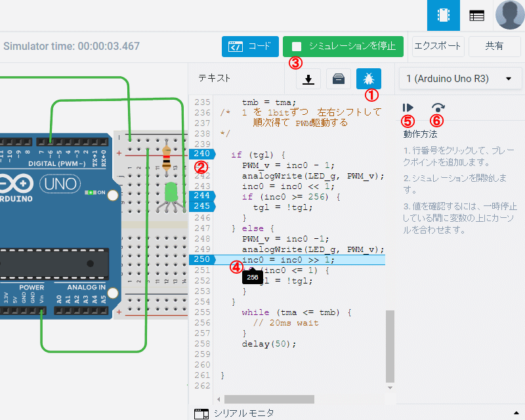Viewport: 525px width, 420px height.
Task: Step over to the next line
Action: 438,107
